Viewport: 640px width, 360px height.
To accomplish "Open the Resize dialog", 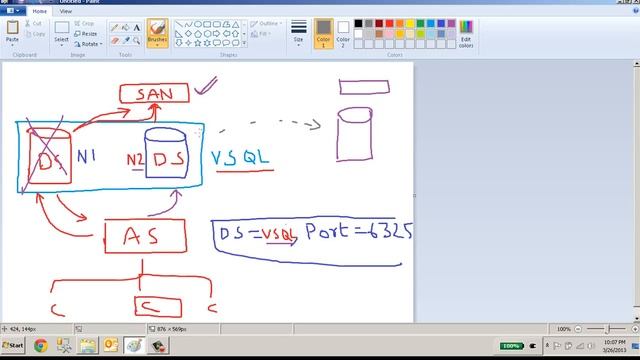I will [86, 34].
